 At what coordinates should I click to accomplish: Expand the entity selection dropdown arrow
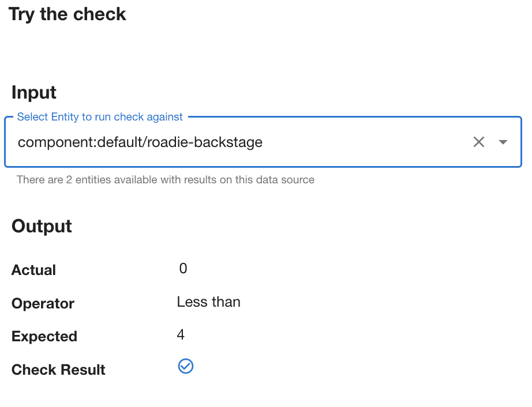click(x=503, y=142)
